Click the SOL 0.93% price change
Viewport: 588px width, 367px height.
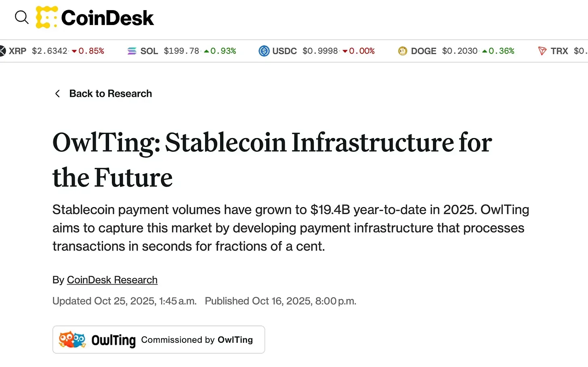tap(220, 51)
